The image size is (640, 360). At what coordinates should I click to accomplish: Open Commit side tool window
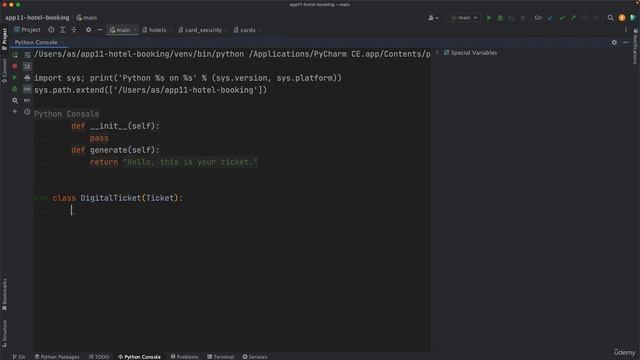point(4,70)
